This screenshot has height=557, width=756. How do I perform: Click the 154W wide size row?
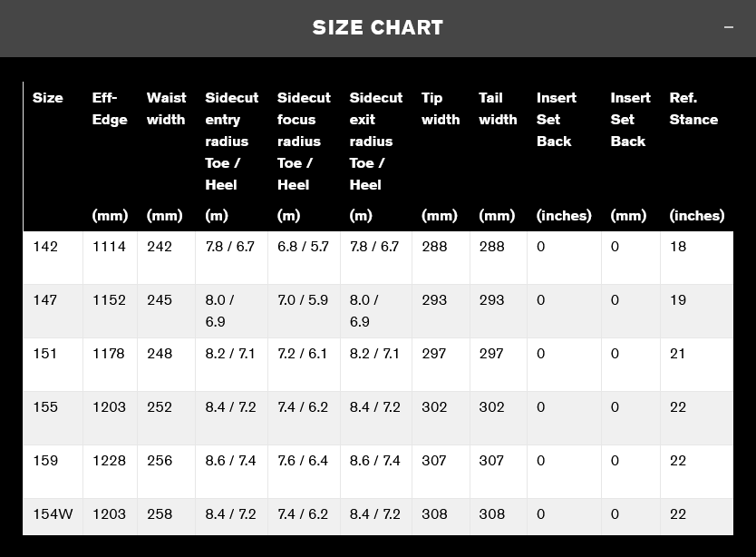(x=53, y=514)
